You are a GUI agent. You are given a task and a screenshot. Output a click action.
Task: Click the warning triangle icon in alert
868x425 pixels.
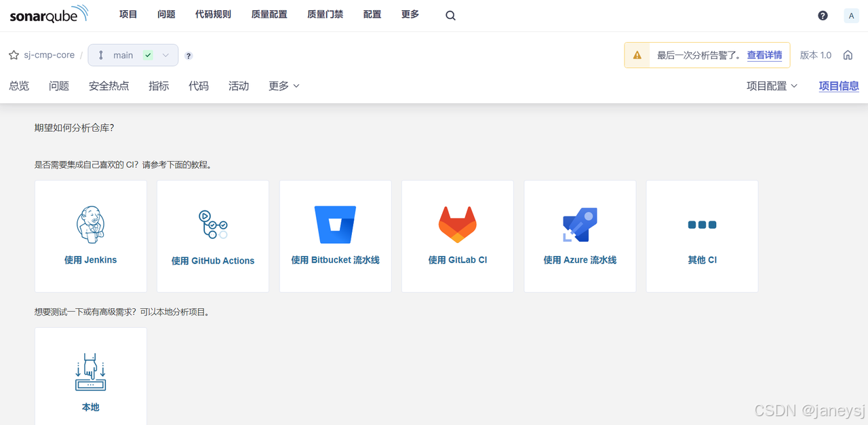(637, 55)
